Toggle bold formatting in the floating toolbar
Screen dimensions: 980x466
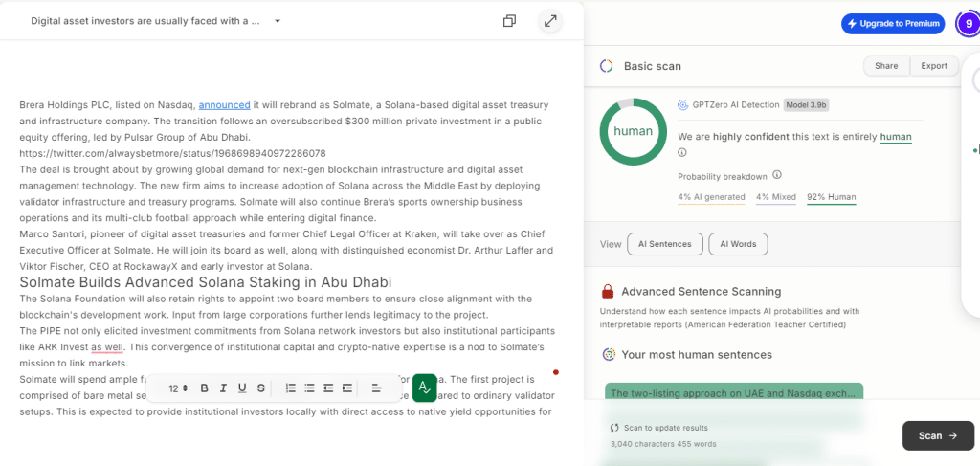[x=204, y=388]
